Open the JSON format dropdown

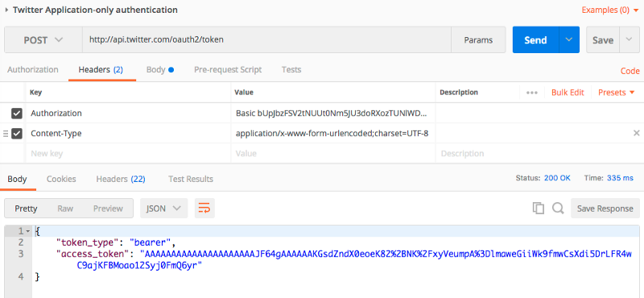coord(164,209)
